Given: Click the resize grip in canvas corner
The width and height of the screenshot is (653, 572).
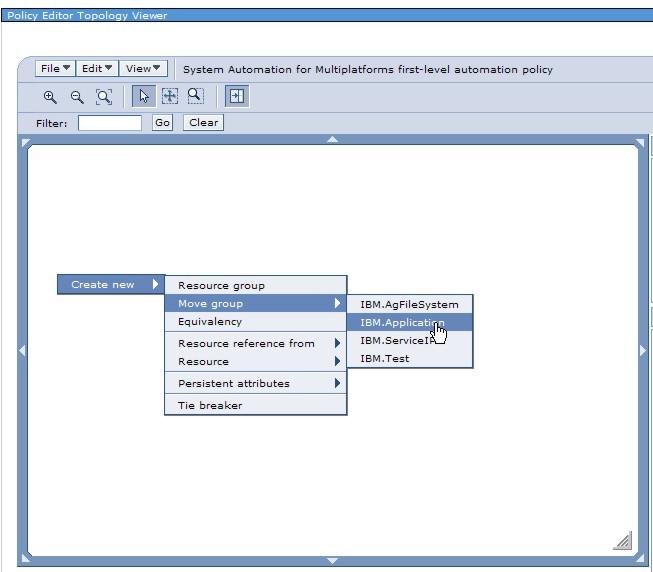Looking at the screenshot, I should pyautogui.click(x=623, y=541).
